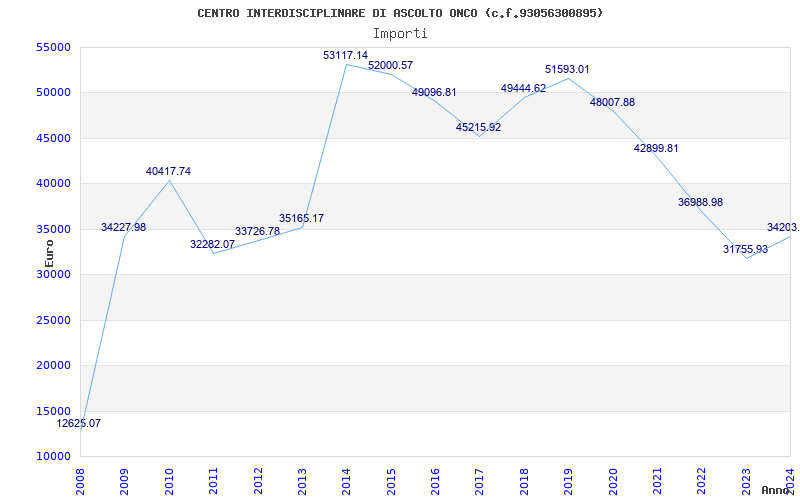Click the data label 40417.74
The height and width of the screenshot is (500, 800).
click(x=168, y=171)
